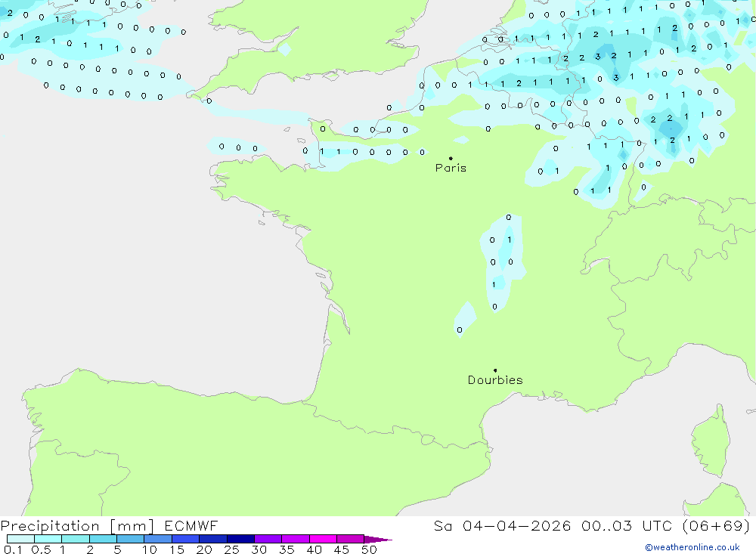
Task: Select the 45 mm legend color swatch
Action: point(351,539)
